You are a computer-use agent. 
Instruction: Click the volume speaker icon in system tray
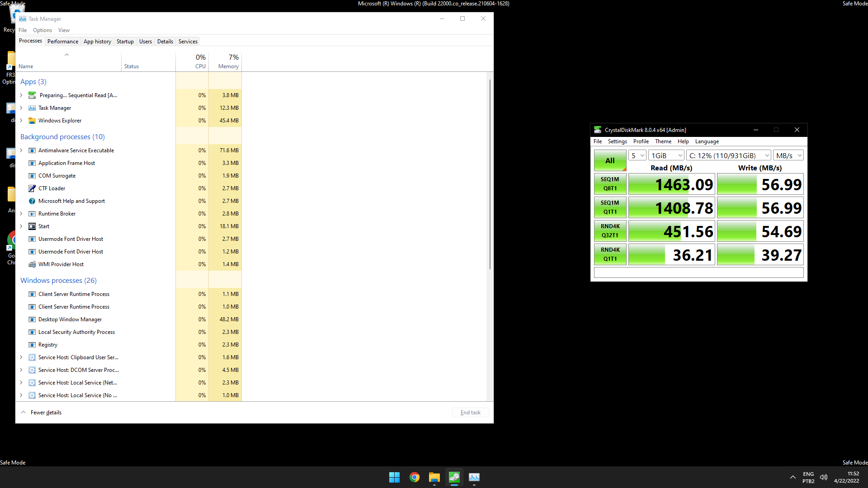point(824,477)
